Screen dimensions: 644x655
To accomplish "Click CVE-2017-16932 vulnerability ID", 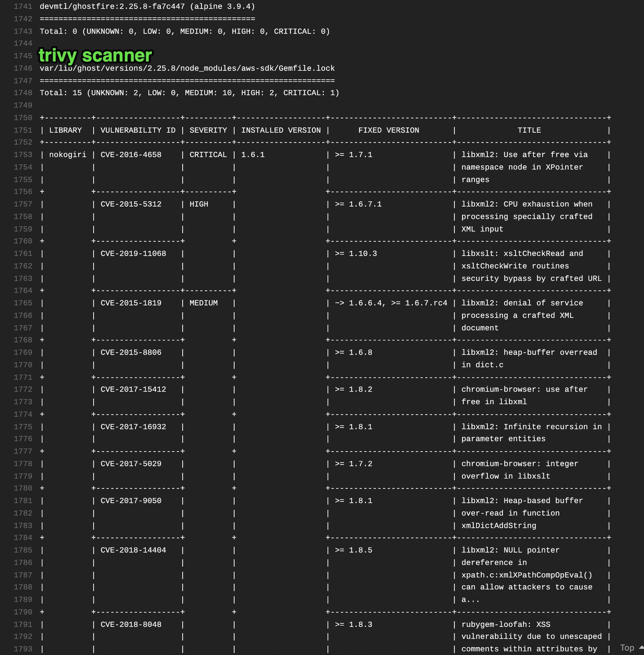I will (x=133, y=427).
